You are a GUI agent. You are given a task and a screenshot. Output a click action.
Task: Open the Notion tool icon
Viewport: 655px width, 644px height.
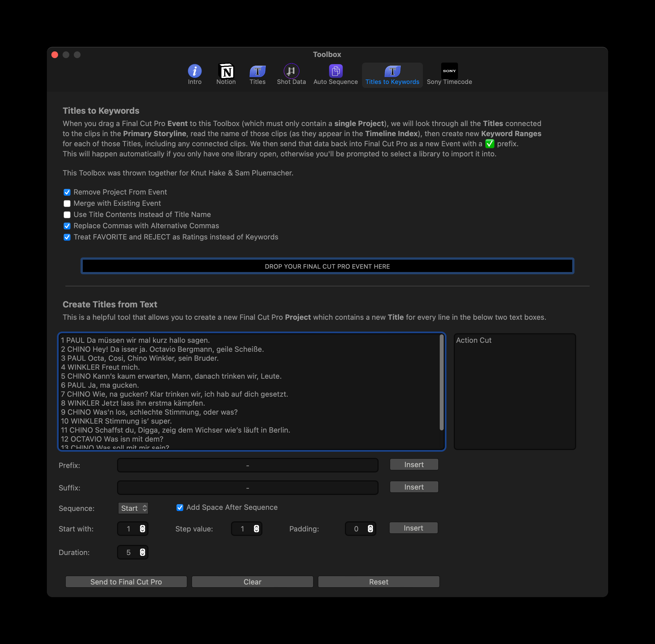pyautogui.click(x=226, y=71)
